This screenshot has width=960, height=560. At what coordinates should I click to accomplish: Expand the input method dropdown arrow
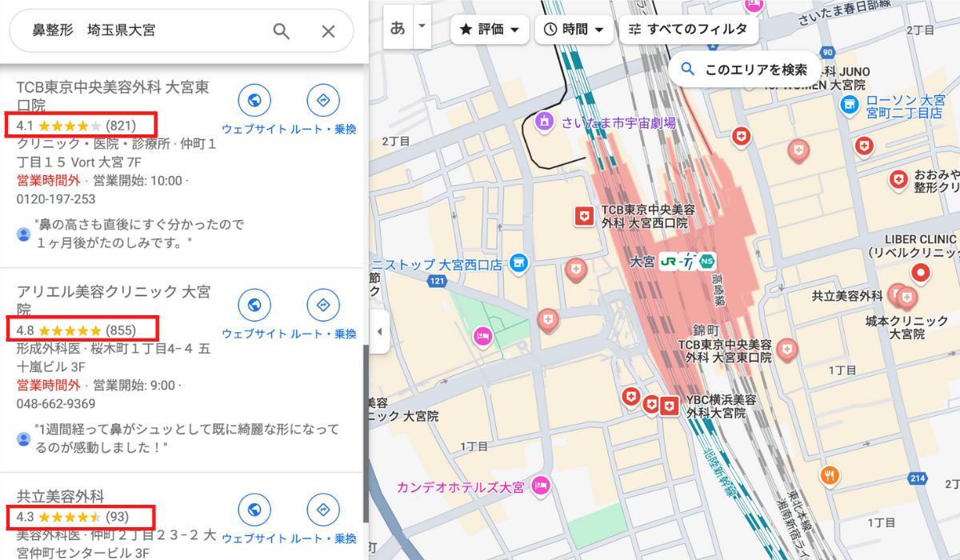click(x=422, y=28)
